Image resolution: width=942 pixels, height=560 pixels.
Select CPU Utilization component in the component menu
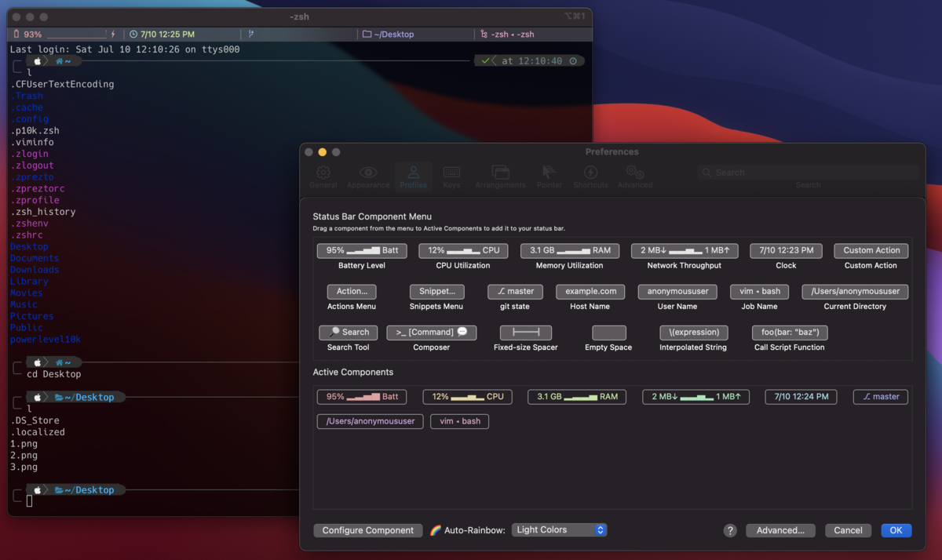[463, 251]
